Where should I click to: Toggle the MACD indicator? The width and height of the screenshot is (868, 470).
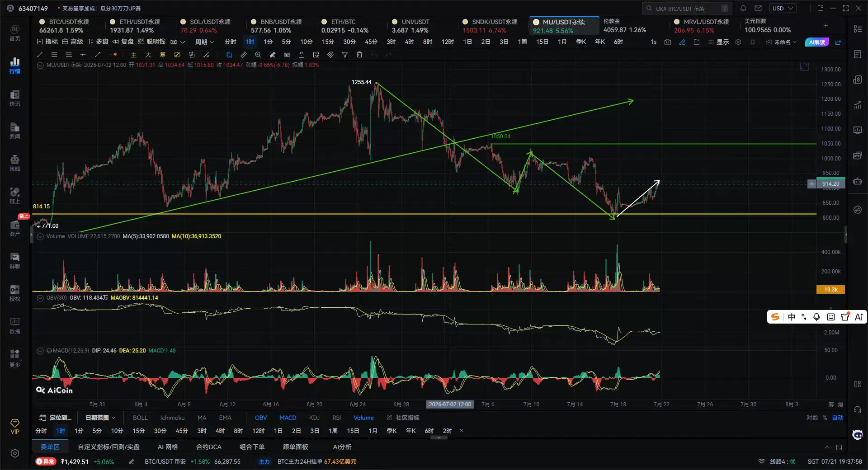pyautogui.click(x=288, y=418)
